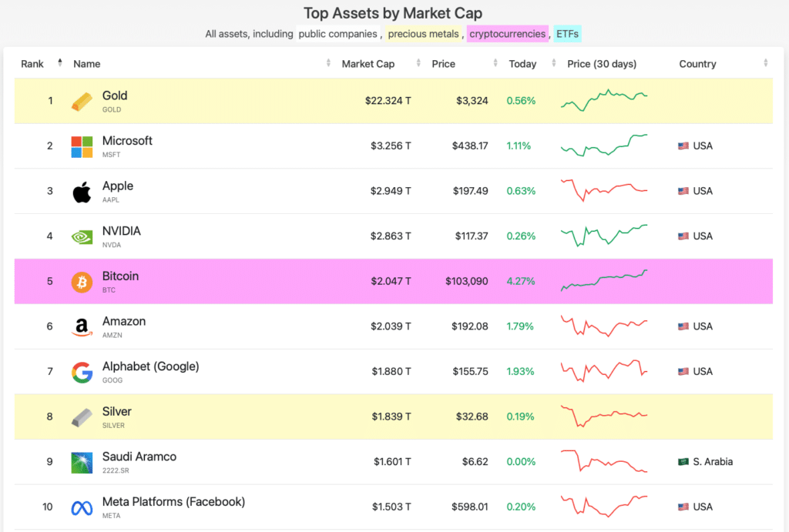Click Amazon's market cap $2.039 T

[391, 326]
